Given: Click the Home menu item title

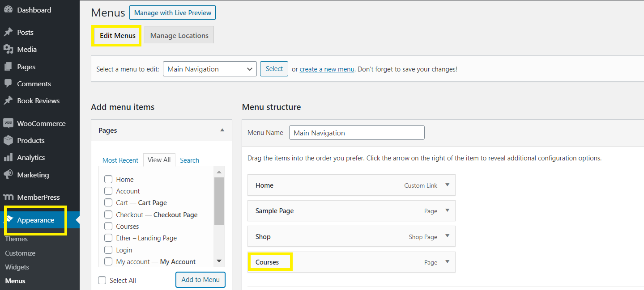Looking at the screenshot, I should (264, 185).
